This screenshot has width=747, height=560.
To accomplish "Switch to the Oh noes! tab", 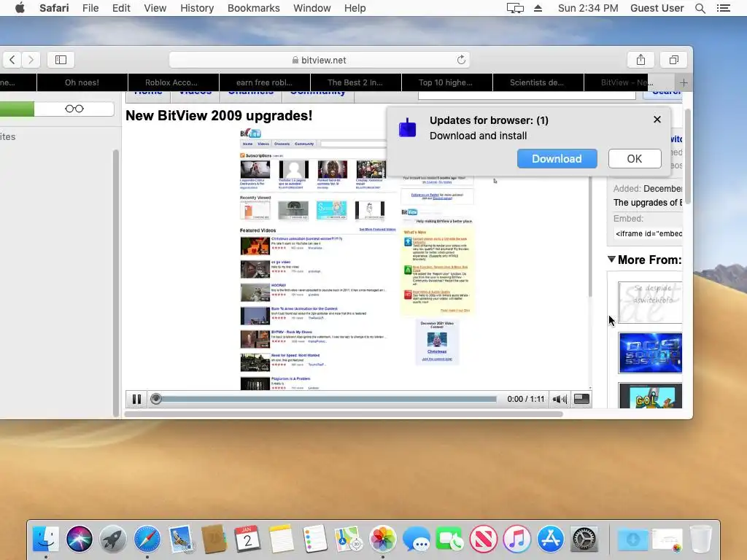I will 82,82.
